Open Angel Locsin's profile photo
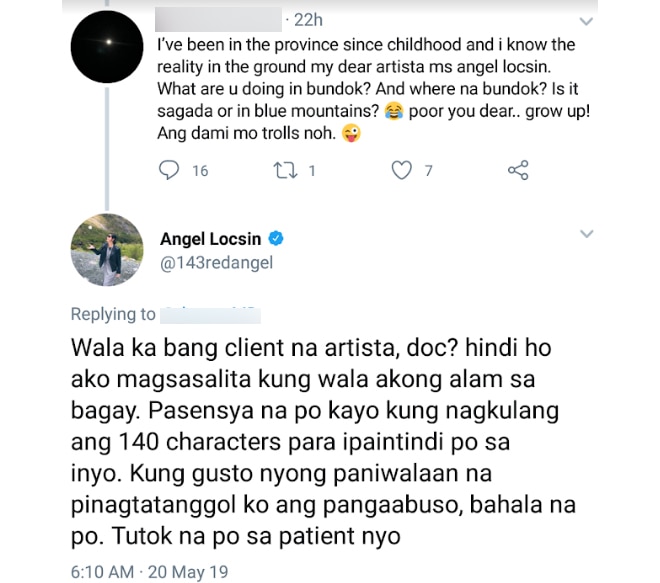 (x=107, y=250)
